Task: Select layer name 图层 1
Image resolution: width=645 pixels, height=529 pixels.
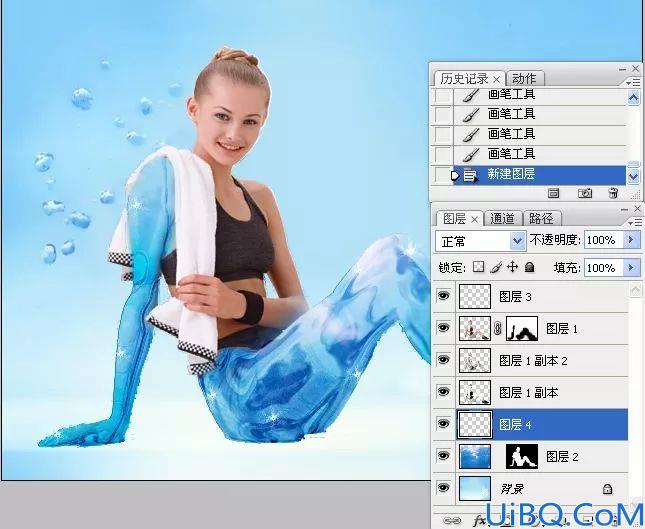Action: point(561,329)
